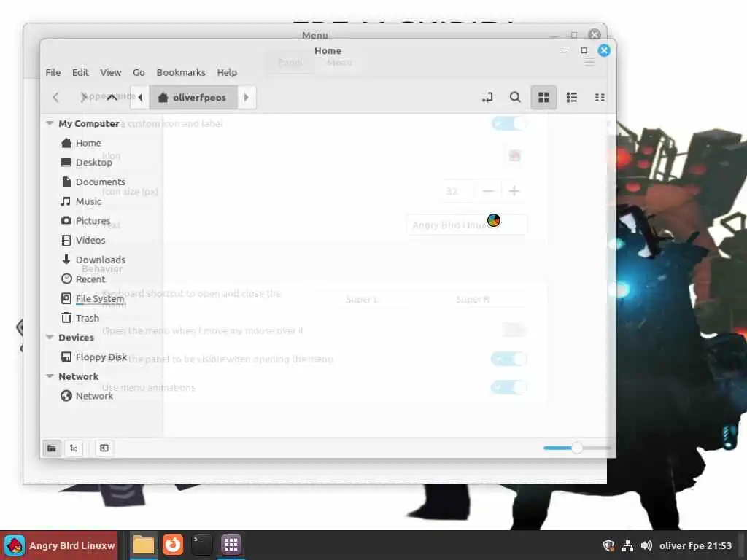Viewport: 747px width, 560px height.
Task: Go to parent folder with up arrow
Action: coord(112,97)
